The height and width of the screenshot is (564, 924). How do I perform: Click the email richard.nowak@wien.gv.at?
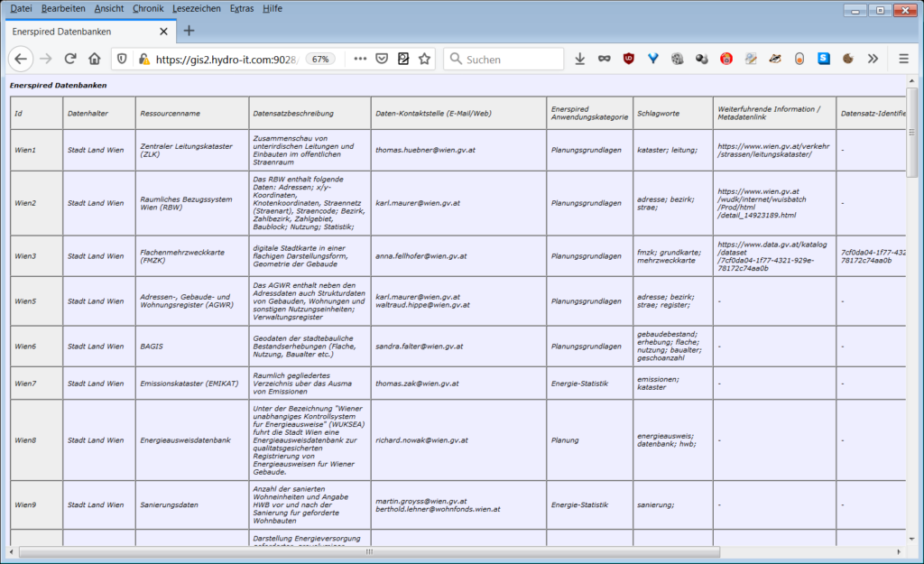[421, 439]
